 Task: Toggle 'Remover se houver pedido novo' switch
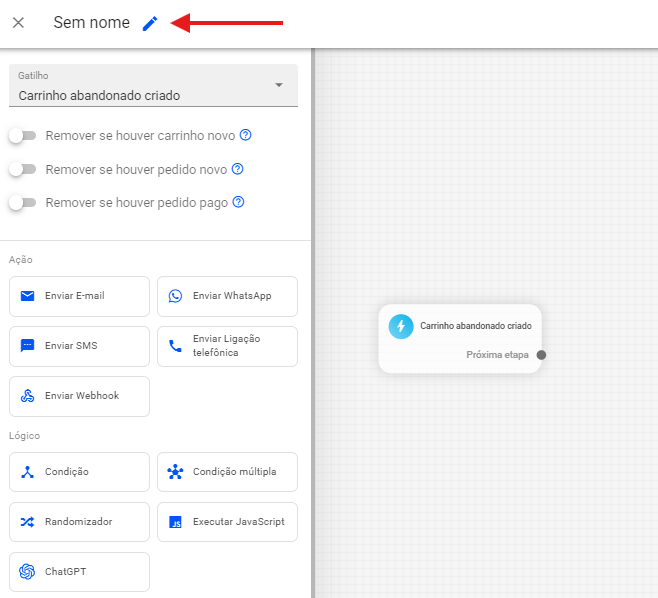(22, 169)
